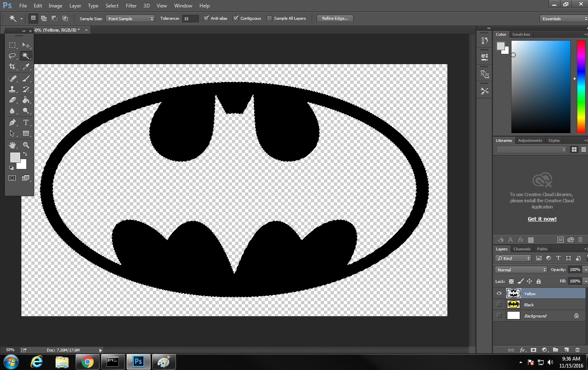The image size is (588, 370).
Task: Choose the Paint Bucket tool
Action: (25, 100)
